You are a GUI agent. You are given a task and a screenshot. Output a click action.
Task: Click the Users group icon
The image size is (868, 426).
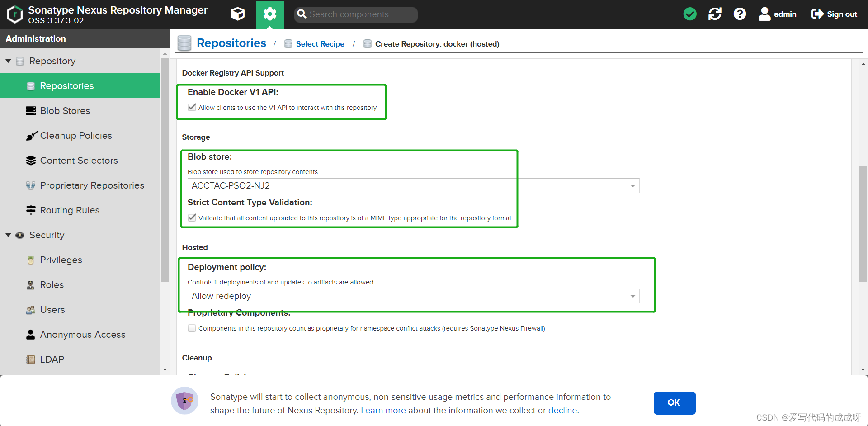(31, 310)
